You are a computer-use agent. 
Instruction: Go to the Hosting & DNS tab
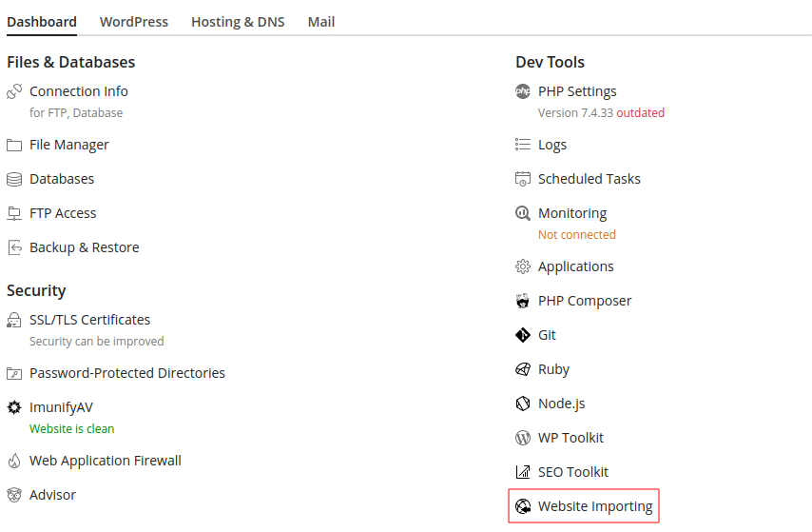click(238, 22)
